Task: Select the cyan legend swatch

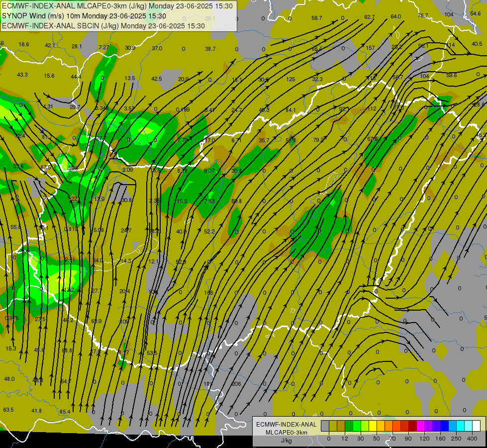Action: [x=460, y=426]
